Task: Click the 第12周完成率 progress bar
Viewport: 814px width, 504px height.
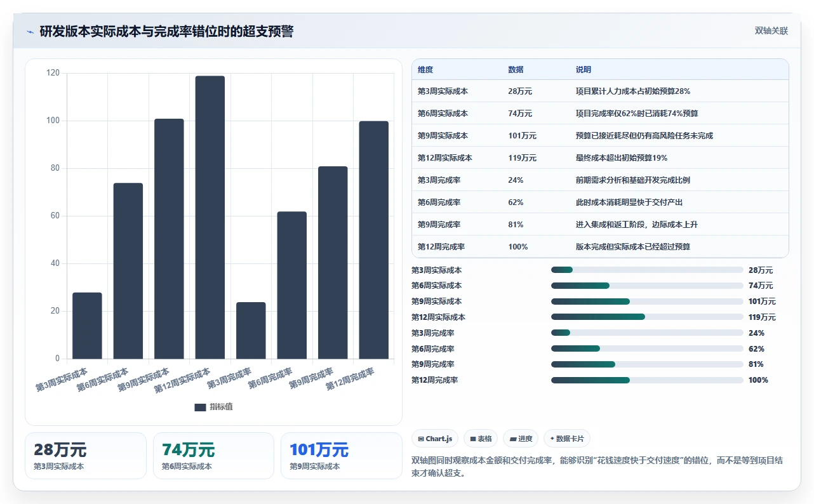Action: (647, 380)
